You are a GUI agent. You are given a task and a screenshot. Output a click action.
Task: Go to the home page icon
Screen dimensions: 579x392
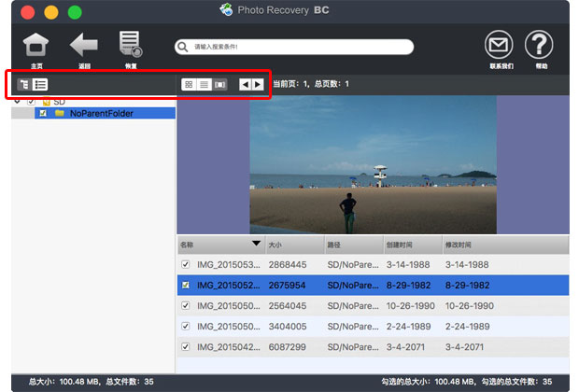pos(35,45)
